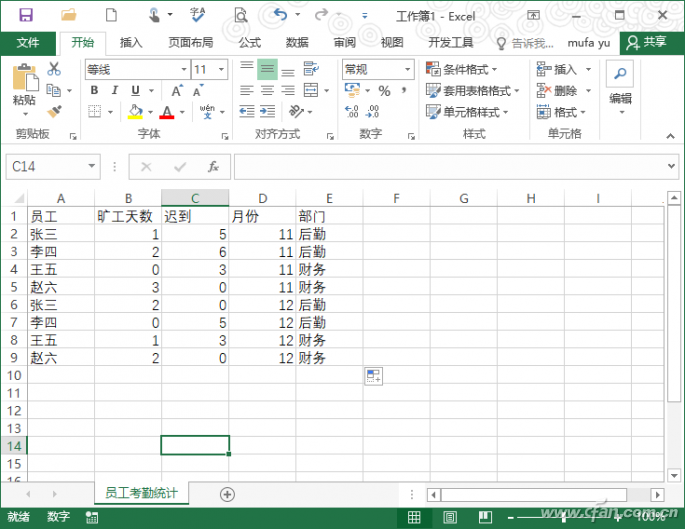Open 单元格样式 dropdown
Image resolution: width=685 pixels, height=529 pixels.
467,112
